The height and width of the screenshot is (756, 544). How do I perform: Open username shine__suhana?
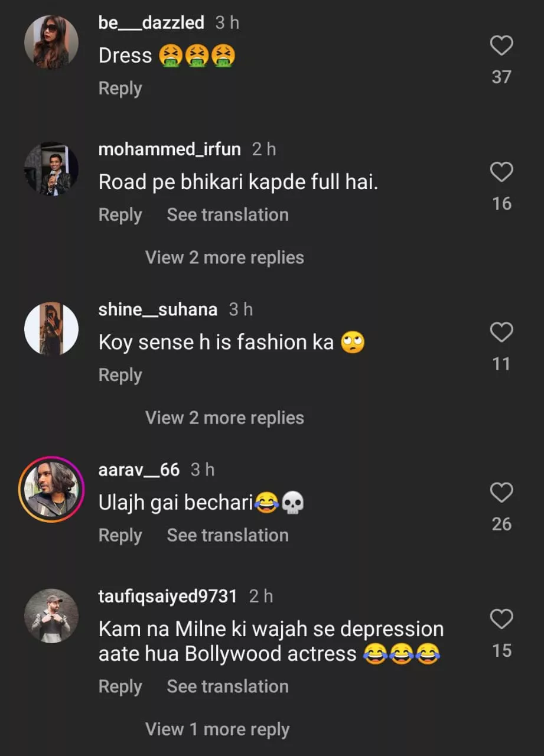(x=158, y=309)
